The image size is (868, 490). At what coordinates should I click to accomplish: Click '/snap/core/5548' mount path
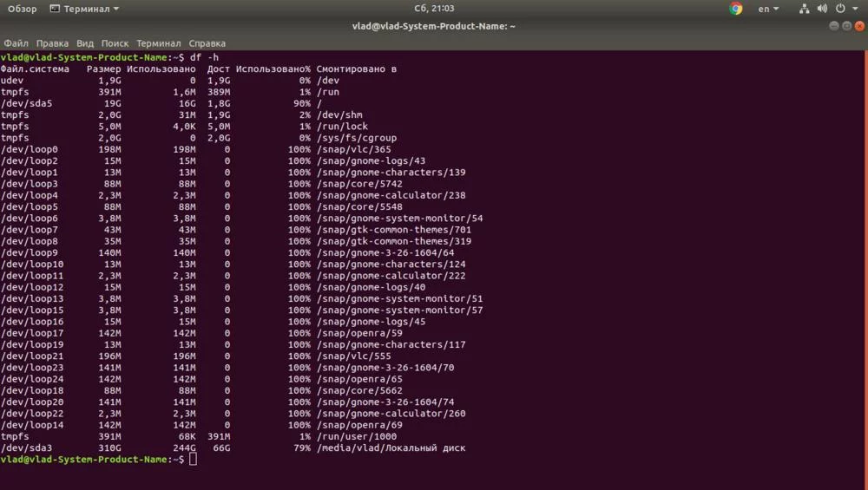click(x=359, y=206)
